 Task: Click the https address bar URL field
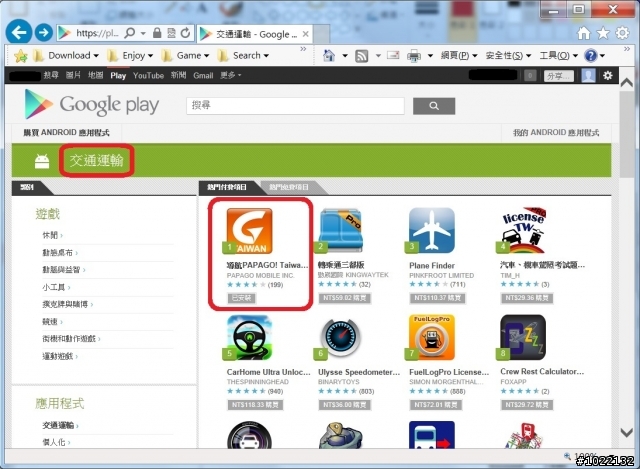(x=96, y=33)
